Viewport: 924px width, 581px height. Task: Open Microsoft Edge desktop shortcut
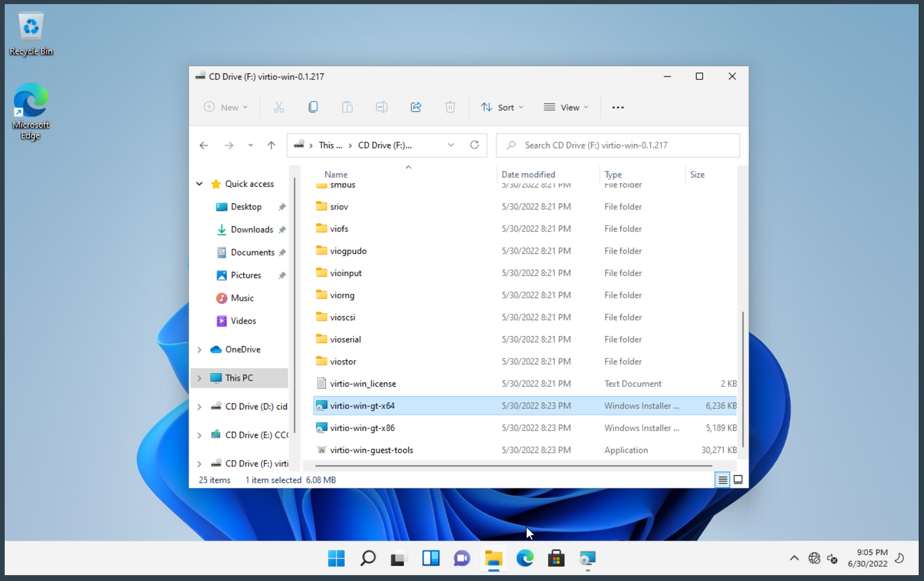click(x=31, y=112)
